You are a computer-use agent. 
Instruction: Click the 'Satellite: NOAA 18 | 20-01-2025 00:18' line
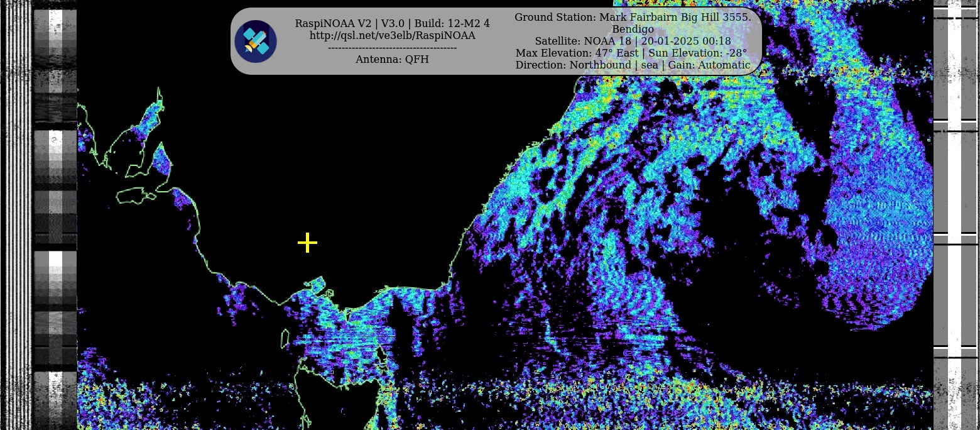pyautogui.click(x=633, y=41)
